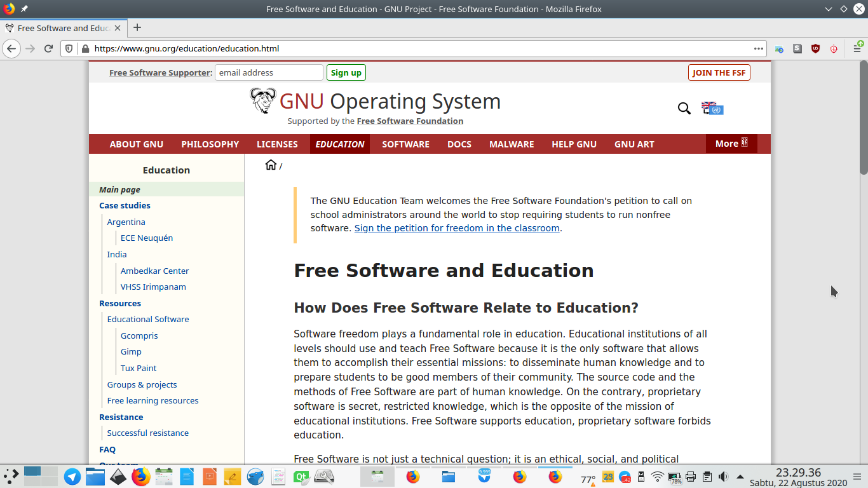Open a new browser tab

coord(137,27)
